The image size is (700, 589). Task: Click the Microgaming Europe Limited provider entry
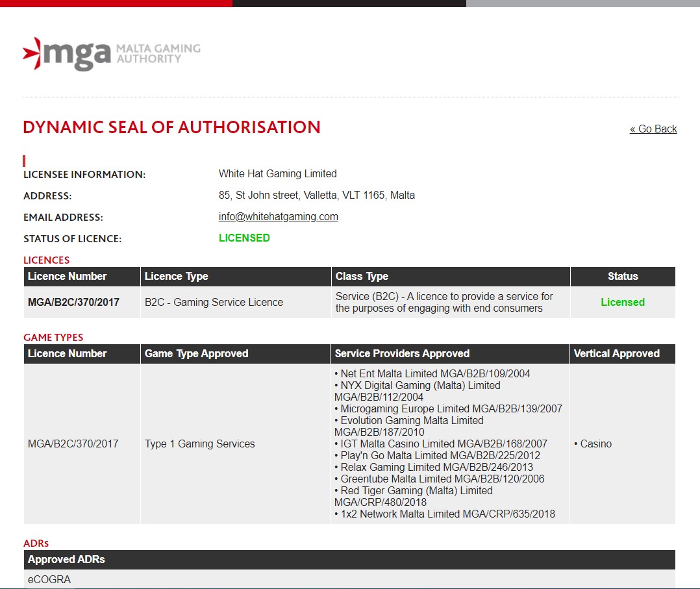coord(448,408)
